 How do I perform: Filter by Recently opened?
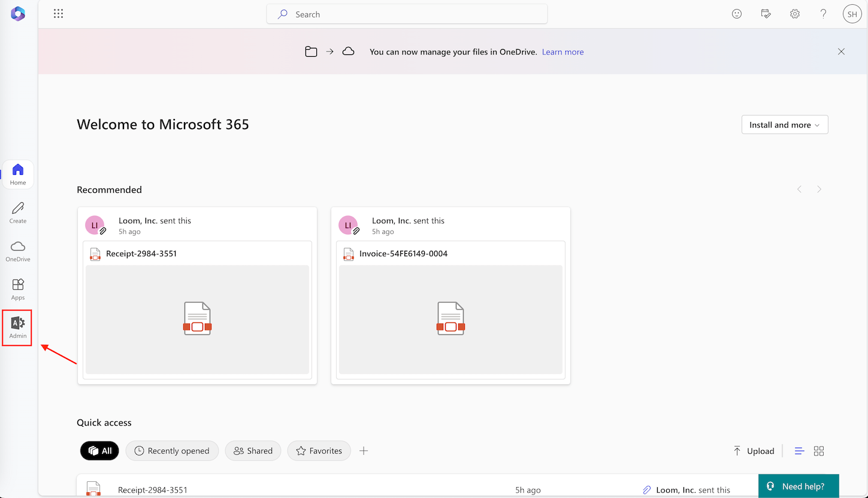pos(172,451)
